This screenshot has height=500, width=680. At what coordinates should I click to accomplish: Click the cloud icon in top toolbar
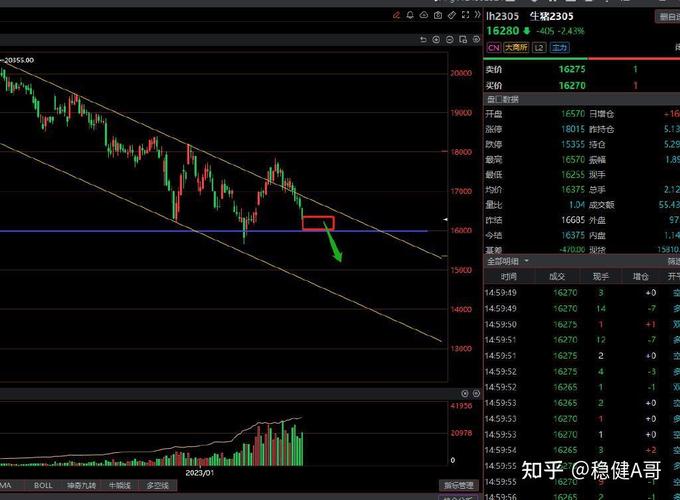pyautogui.click(x=424, y=15)
